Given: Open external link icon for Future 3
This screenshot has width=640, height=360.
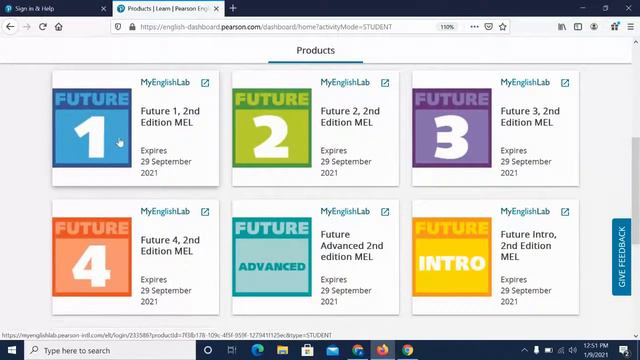Looking at the screenshot, I should 565,83.
